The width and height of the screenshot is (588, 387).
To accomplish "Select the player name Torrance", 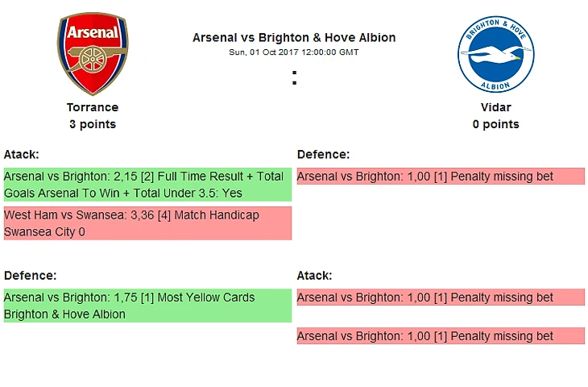I will click(93, 107).
